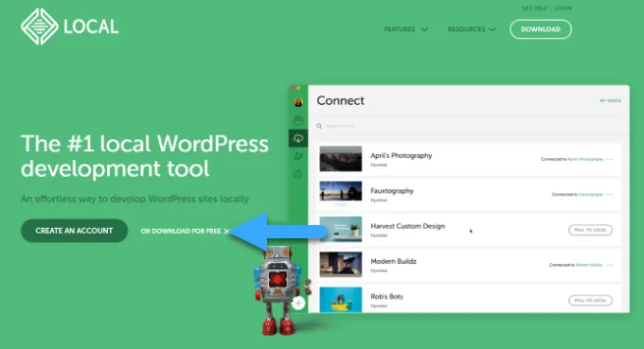Click the Login link
The width and height of the screenshot is (644, 349).
pyautogui.click(x=563, y=8)
